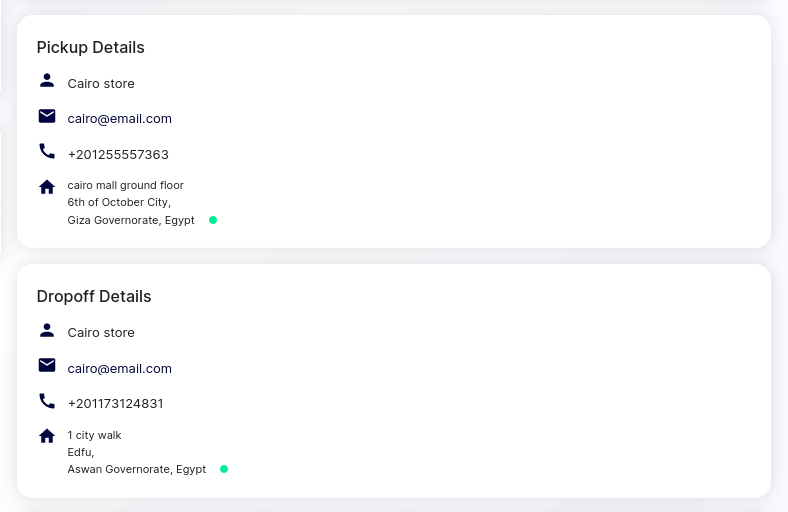Click address text 1 city walk
The height and width of the screenshot is (512, 788).
pos(94,435)
